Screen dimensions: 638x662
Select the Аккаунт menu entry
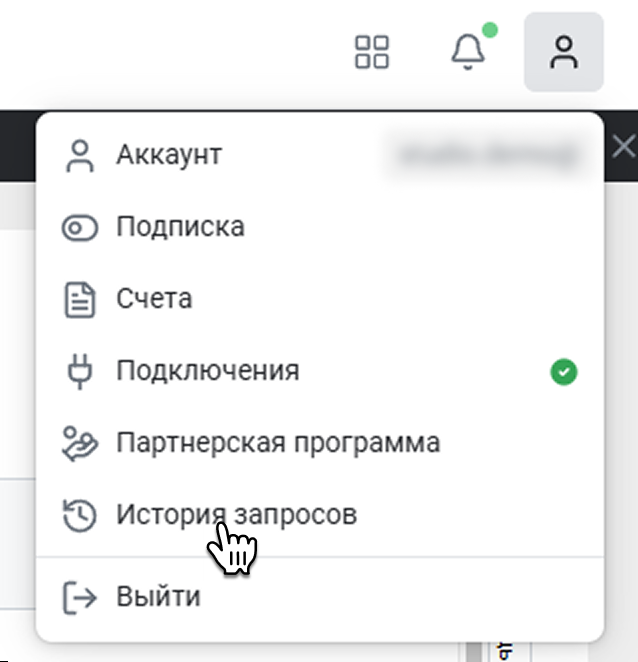coord(169,155)
